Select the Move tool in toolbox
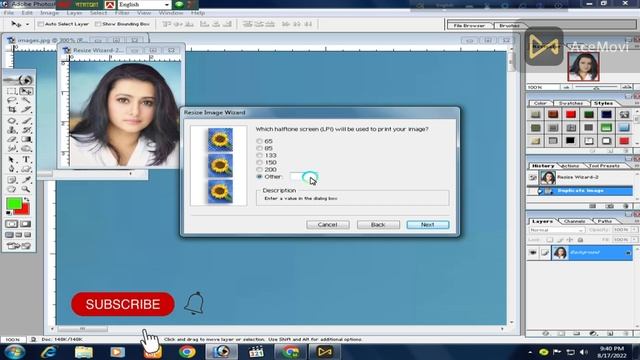640x360 pixels. 26,91
